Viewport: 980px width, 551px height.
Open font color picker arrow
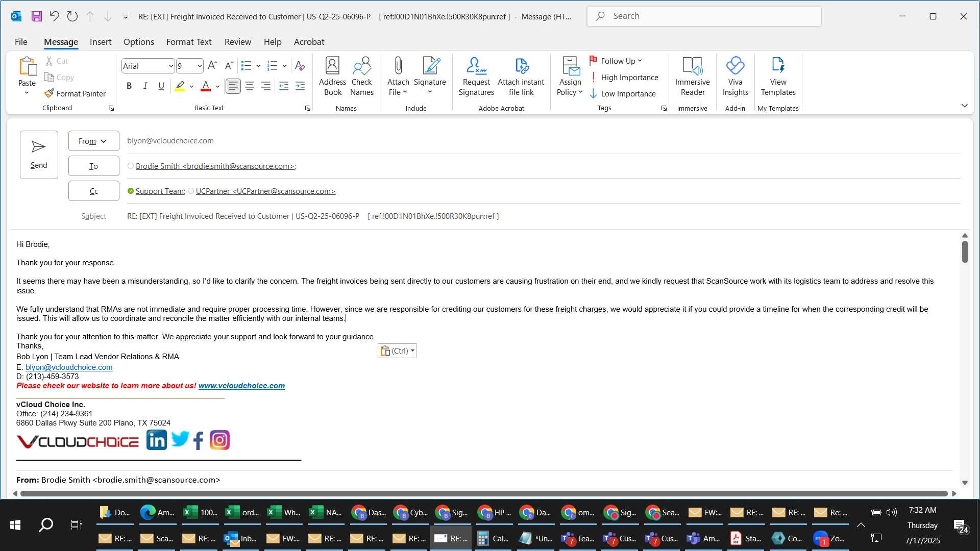pyautogui.click(x=217, y=86)
